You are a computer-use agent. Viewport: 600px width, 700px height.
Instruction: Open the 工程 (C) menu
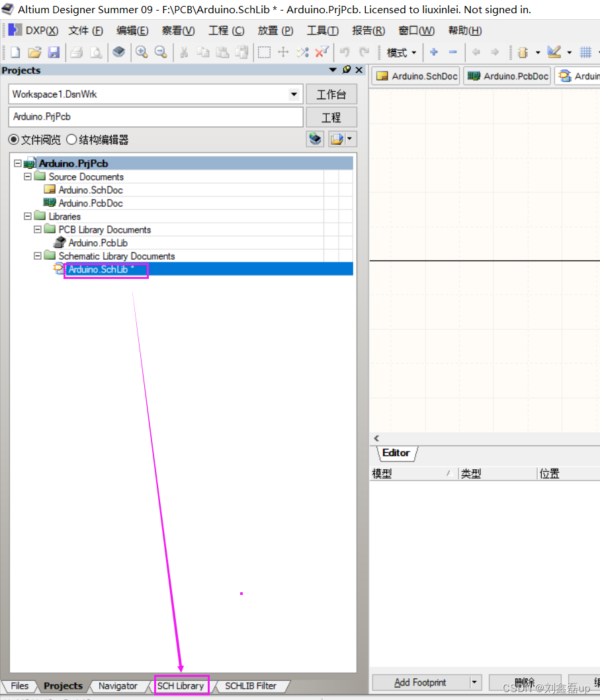point(226,30)
